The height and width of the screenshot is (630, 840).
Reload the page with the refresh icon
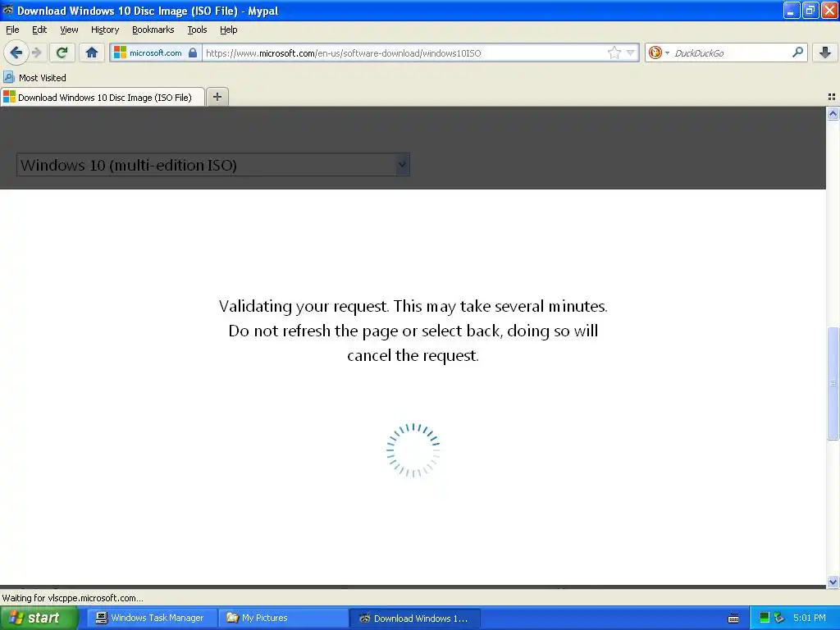[x=62, y=52]
